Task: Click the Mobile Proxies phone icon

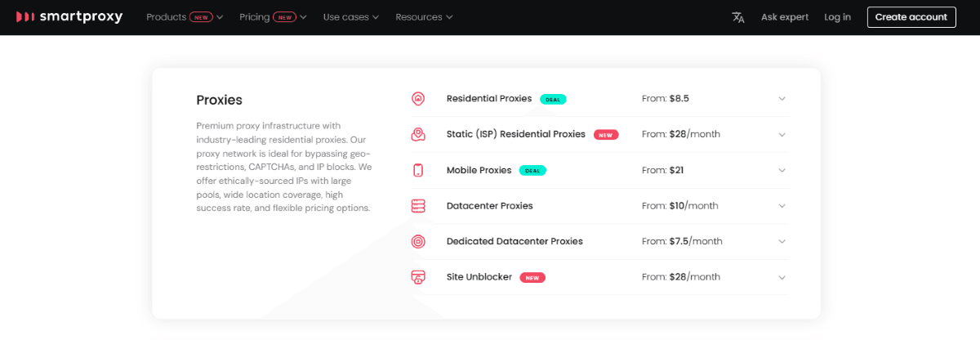Action: coord(418,170)
